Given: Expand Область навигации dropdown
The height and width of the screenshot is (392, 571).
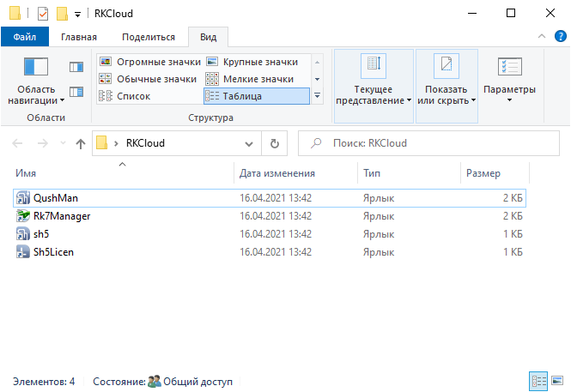Looking at the screenshot, I should (37, 95).
